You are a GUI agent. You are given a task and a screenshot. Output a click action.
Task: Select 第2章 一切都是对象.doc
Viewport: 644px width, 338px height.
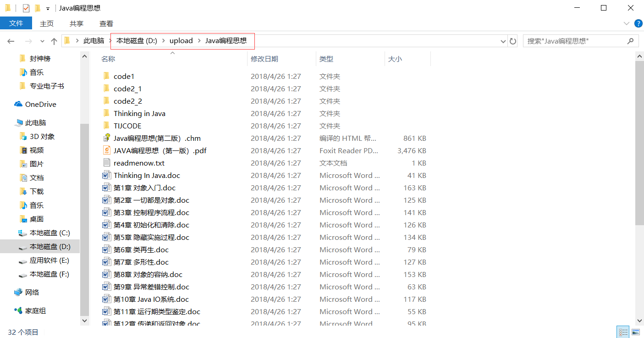tap(151, 200)
